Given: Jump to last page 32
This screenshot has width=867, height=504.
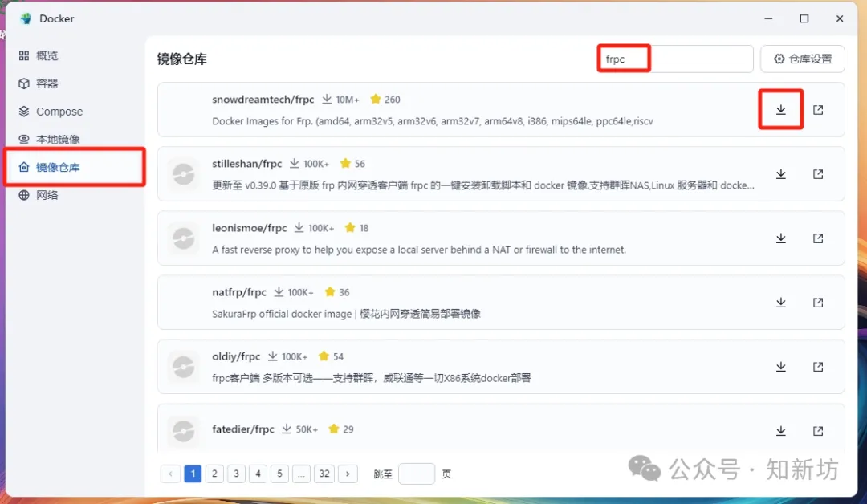Looking at the screenshot, I should (324, 474).
